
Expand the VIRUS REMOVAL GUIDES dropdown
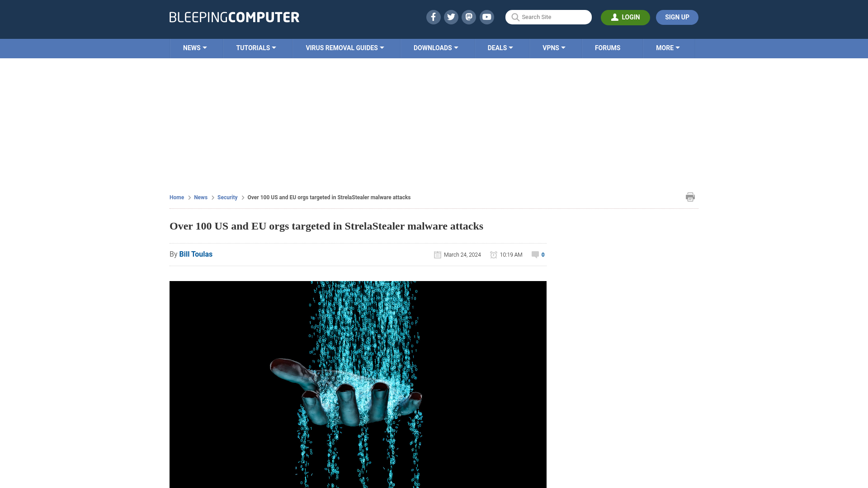coord(344,47)
